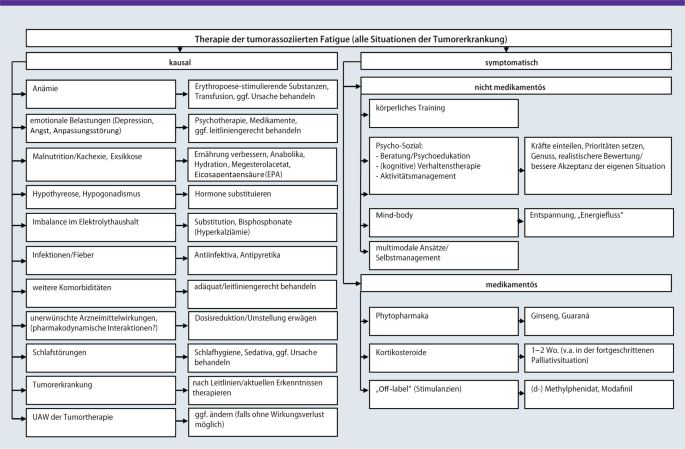Select 'weitere Komorbiditäten' box
This screenshot has width=685, height=449.
[101, 294]
